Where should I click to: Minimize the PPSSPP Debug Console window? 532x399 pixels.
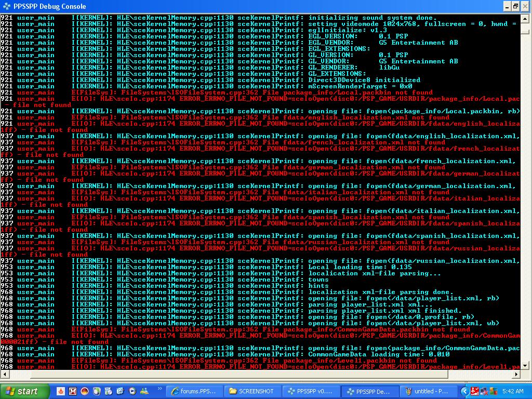(x=507, y=6)
